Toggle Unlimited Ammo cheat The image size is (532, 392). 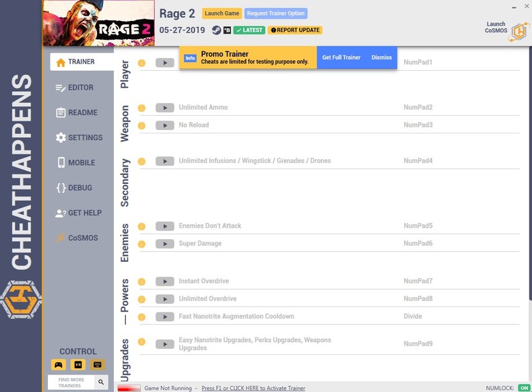(x=165, y=108)
